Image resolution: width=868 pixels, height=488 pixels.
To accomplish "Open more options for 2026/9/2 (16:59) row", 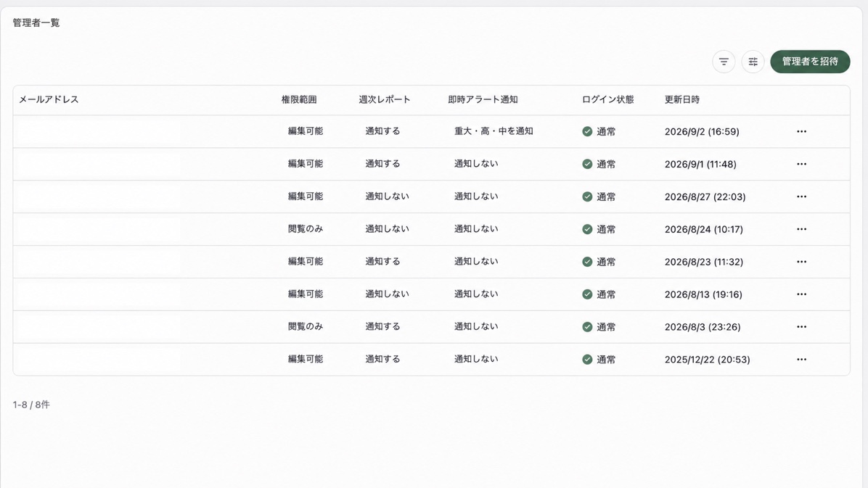I will point(801,132).
